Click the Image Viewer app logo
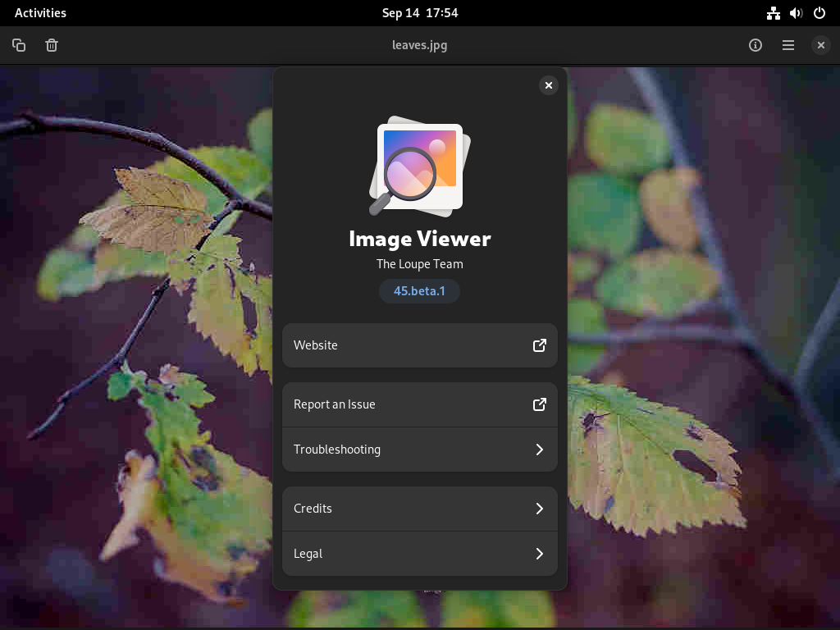The width and height of the screenshot is (840, 630). tap(420, 166)
